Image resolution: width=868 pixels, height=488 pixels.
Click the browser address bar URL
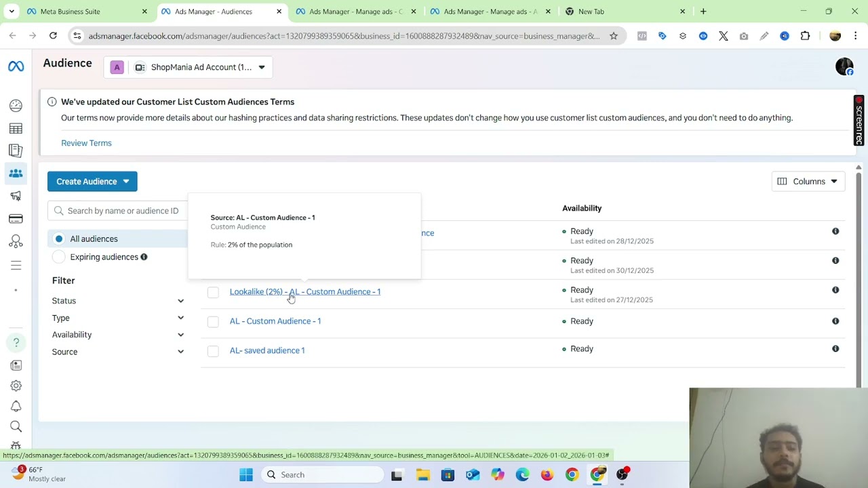(x=344, y=36)
